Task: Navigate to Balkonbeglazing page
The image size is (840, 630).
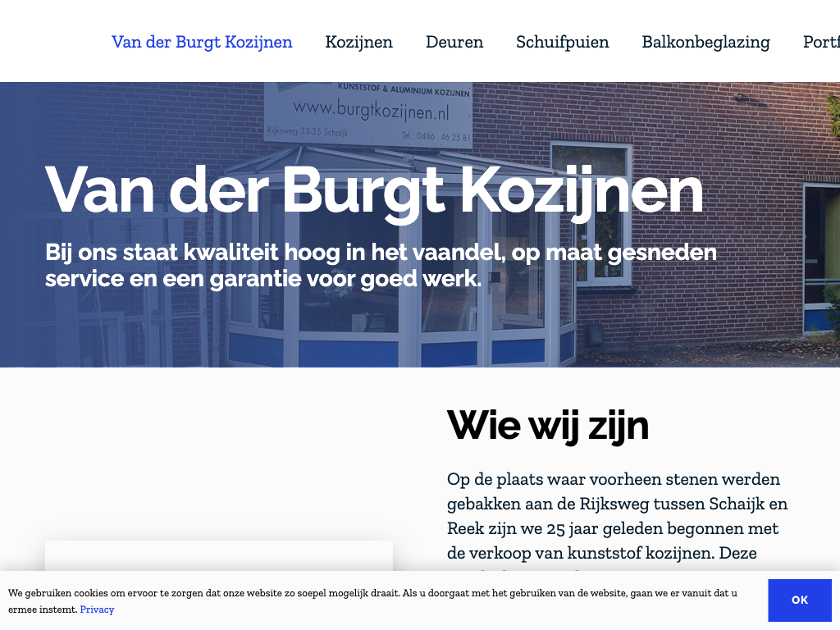Action: point(705,42)
